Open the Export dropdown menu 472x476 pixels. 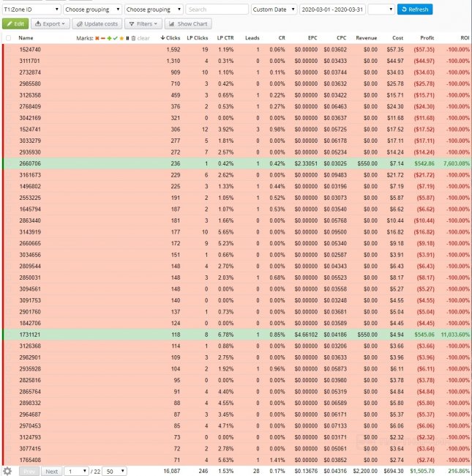point(50,23)
